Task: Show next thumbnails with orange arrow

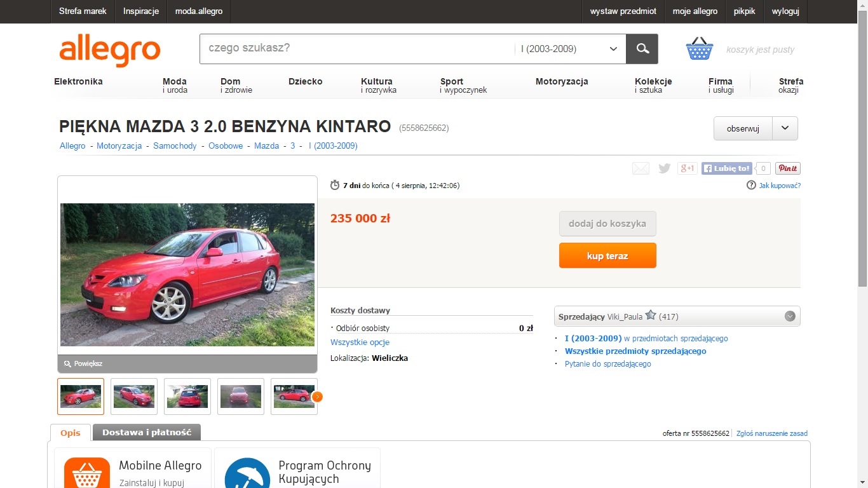Action: (x=317, y=396)
